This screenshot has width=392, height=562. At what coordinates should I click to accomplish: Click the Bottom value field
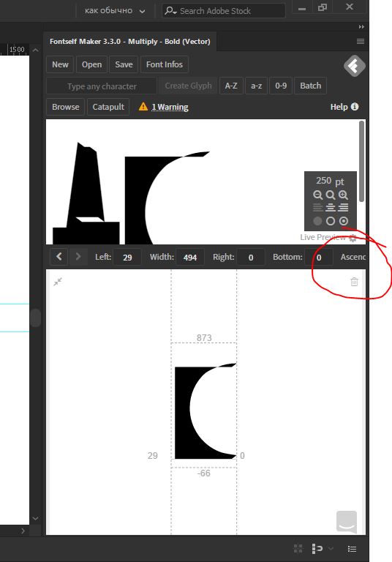click(319, 258)
